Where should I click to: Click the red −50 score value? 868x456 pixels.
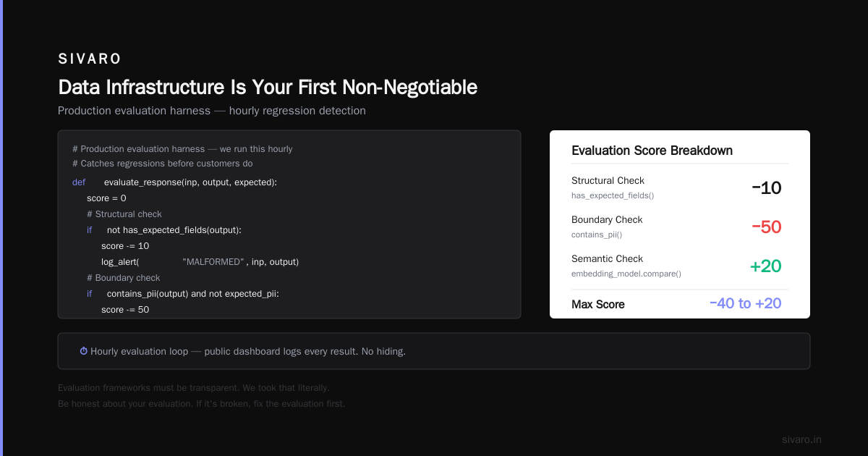pos(767,227)
